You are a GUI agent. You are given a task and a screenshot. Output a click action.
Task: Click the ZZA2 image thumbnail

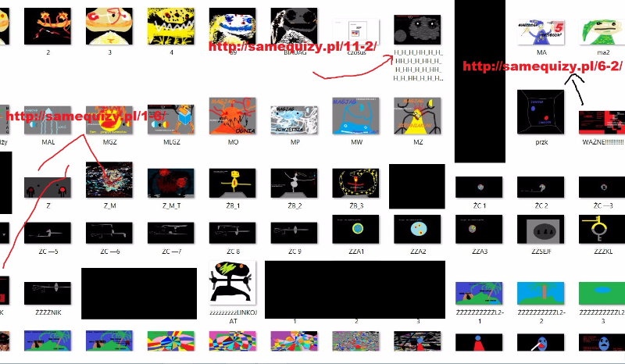coord(418,230)
